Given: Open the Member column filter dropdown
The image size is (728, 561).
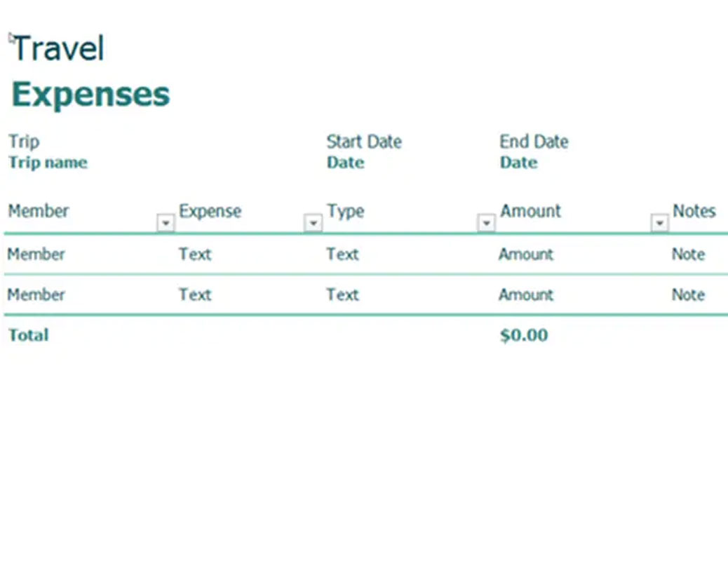Looking at the screenshot, I should 166,223.
